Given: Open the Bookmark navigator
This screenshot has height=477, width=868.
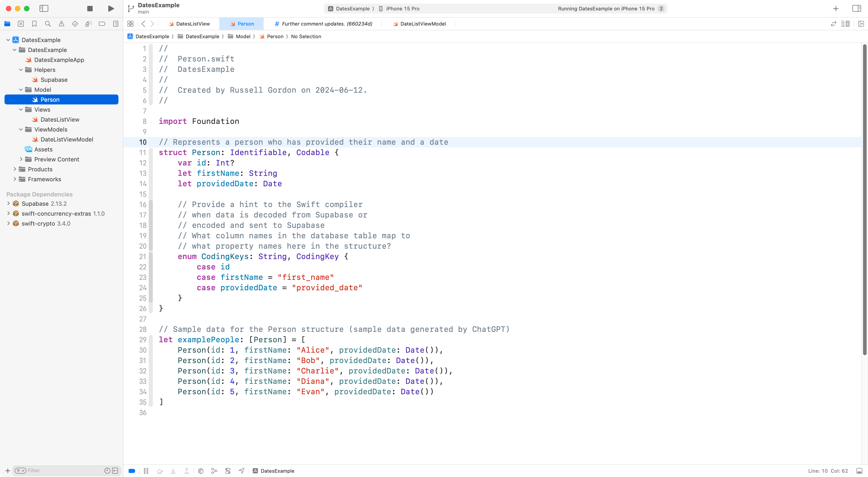Looking at the screenshot, I should pos(34,24).
